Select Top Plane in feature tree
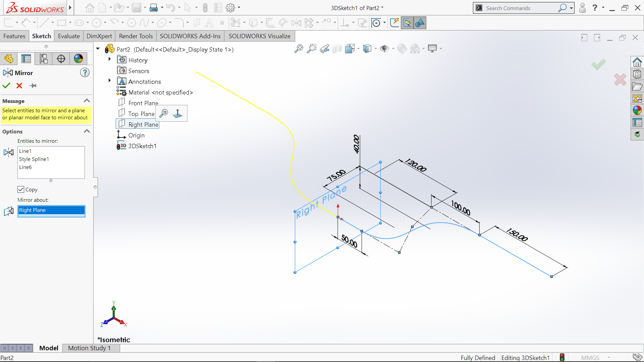Viewport: 644px width, 362px height. point(141,114)
